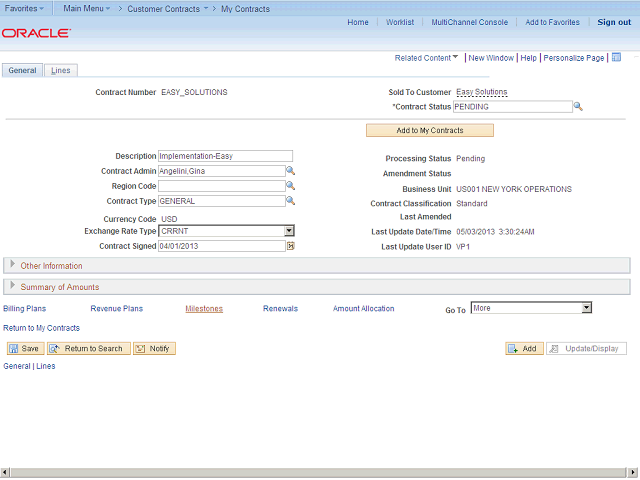Open the Contract Signed calendar picker
Viewport: 640px width, 480px height.
point(291,246)
